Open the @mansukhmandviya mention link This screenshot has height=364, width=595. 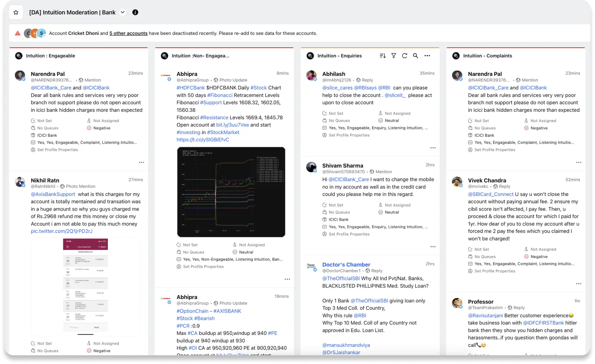click(x=346, y=345)
